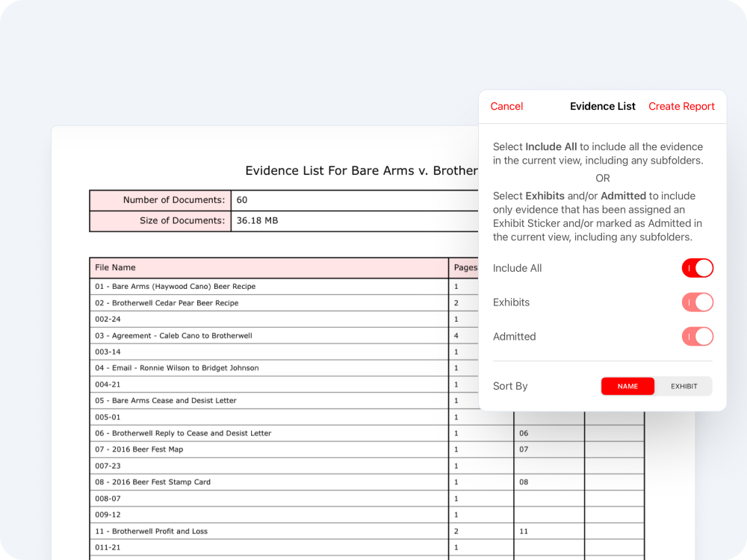The image size is (747, 560).
Task: Click the 2016 Beer Fest Map entry
Action: [149, 449]
